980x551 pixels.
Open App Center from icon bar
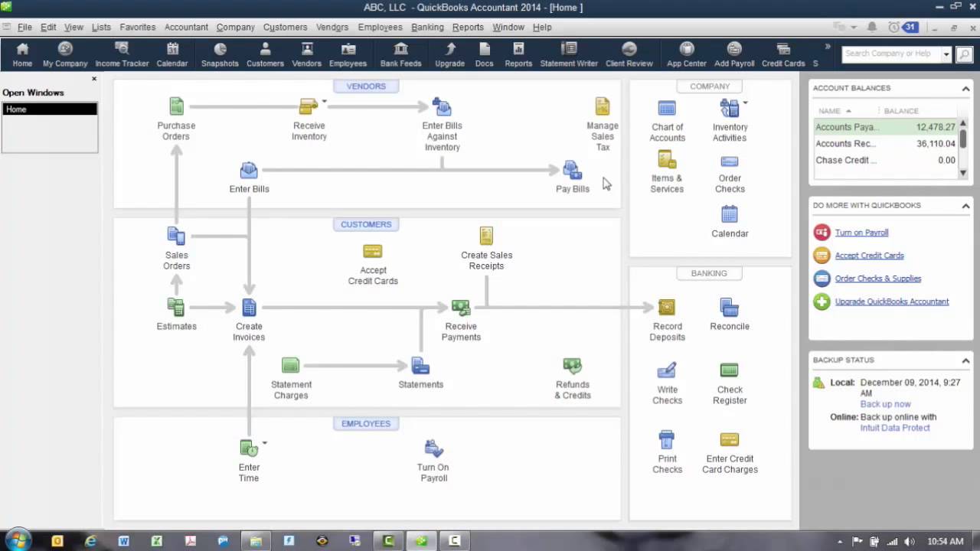pos(687,55)
